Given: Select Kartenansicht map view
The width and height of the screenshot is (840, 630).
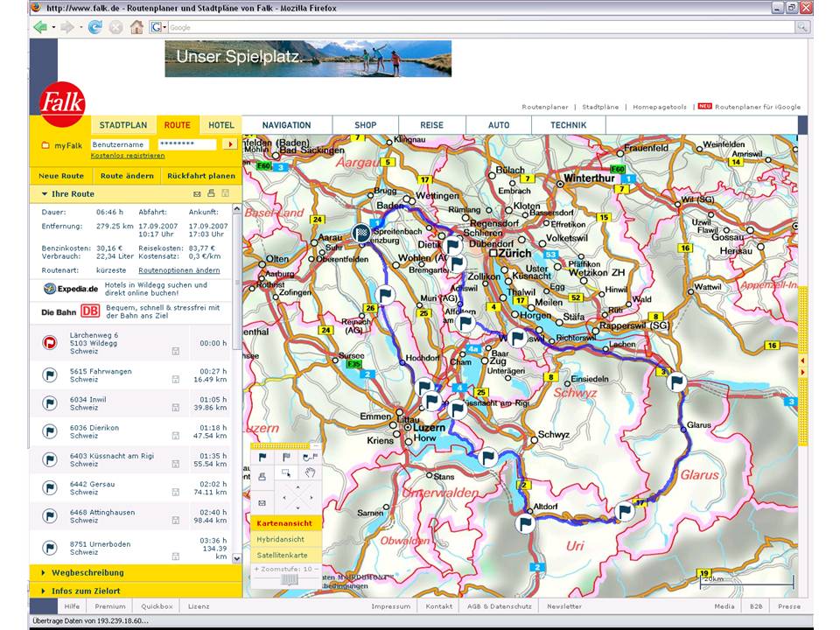Looking at the screenshot, I should [x=284, y=523].
